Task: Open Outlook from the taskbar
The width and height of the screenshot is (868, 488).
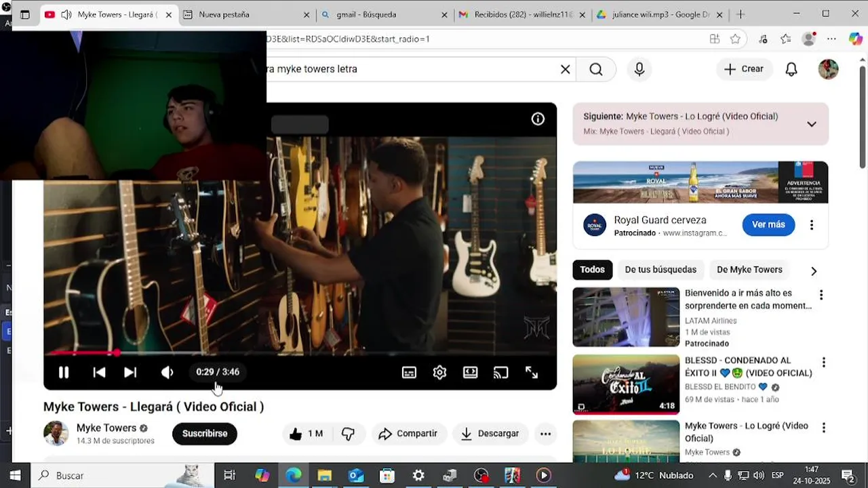Action: [x=356, y=476]
